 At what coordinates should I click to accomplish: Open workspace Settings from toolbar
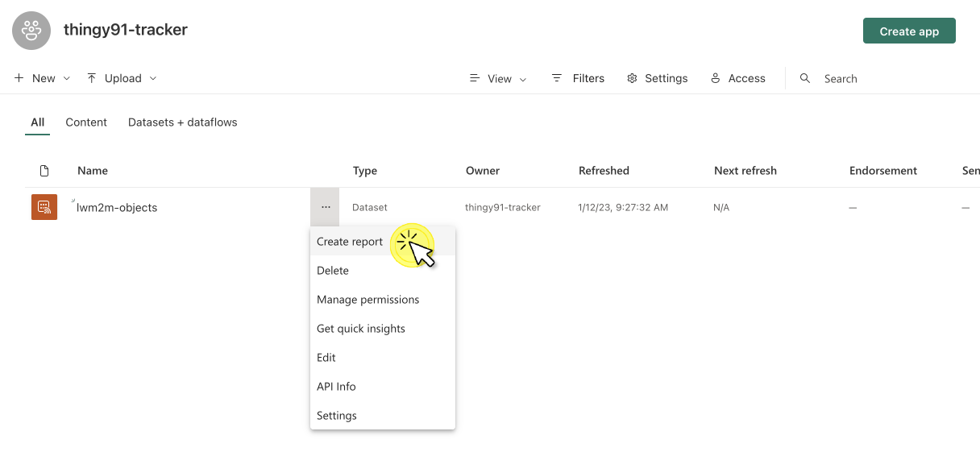658,78
